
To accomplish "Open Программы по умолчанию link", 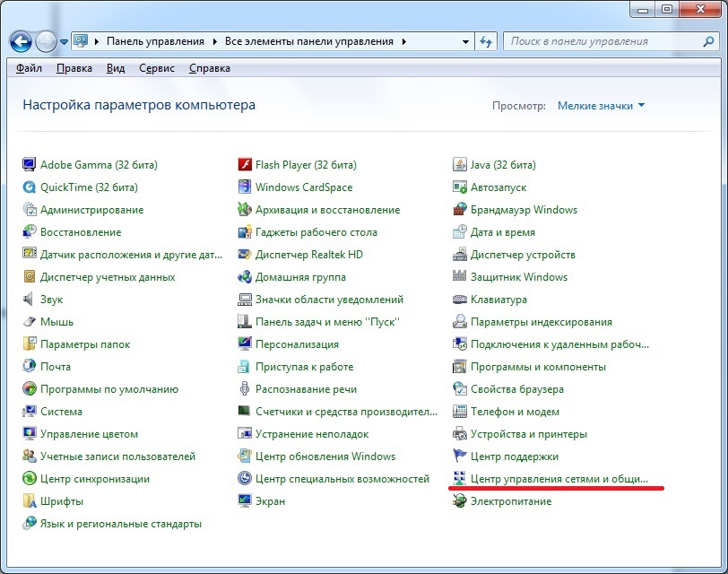I will click(x=109, y=389).
